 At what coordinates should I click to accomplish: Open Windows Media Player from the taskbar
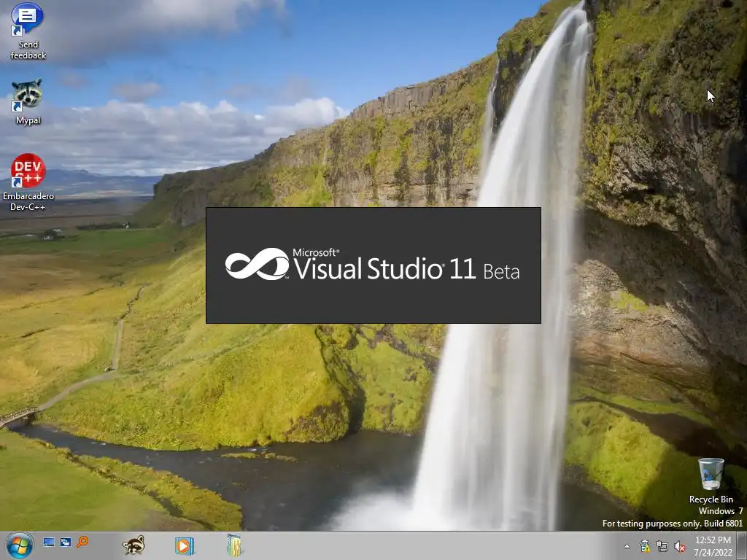[184, 545]
